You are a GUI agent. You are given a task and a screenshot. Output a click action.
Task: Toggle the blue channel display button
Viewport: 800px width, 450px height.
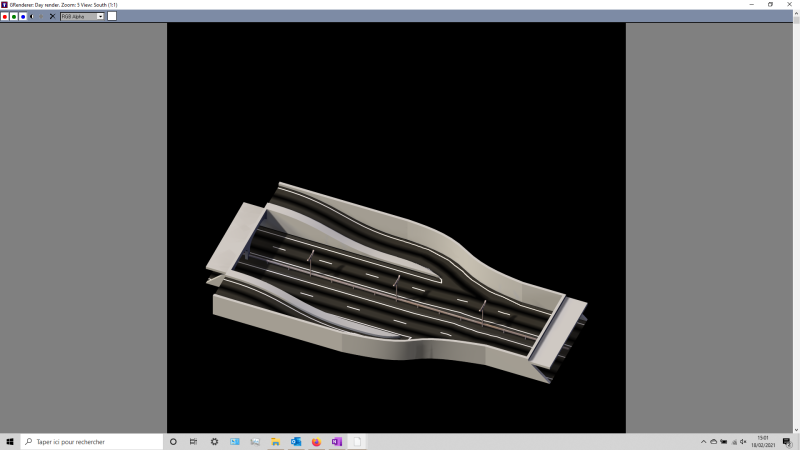pos(23,16)
